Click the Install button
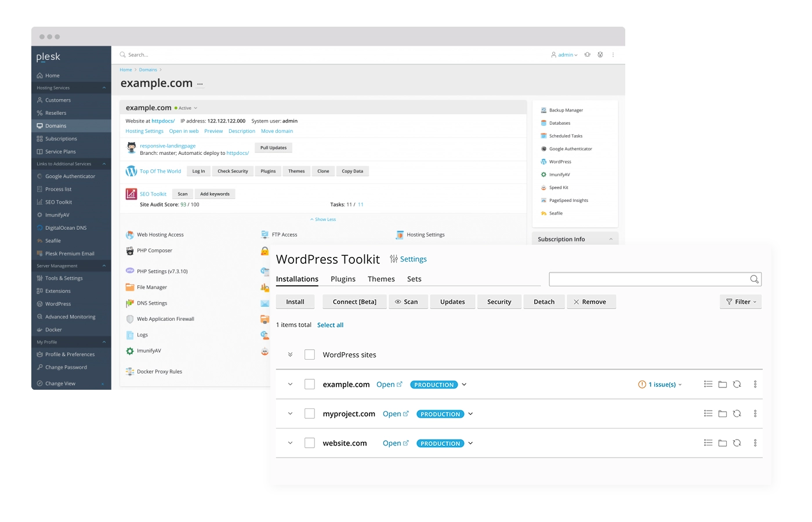 [x=295, y=302]
